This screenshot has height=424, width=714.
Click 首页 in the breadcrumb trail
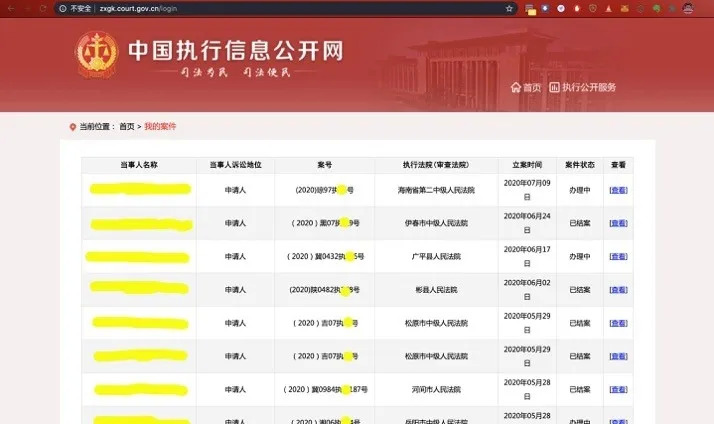(127, 127)
